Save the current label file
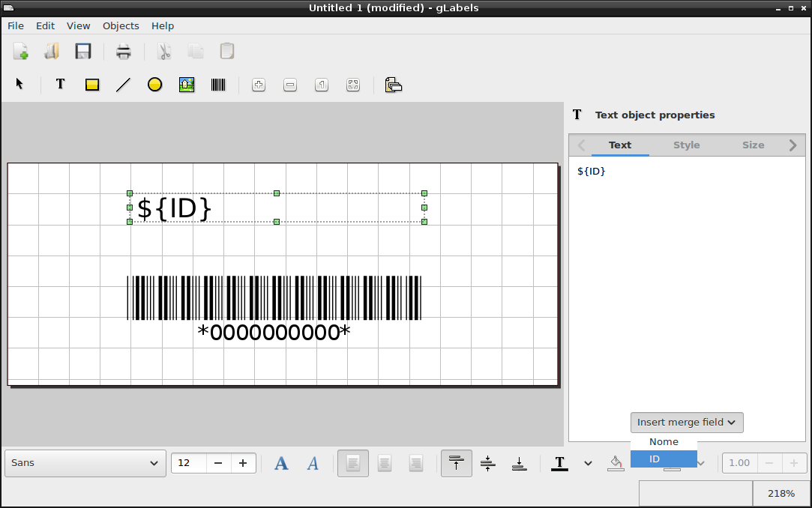812x508 pixels. (83, 51)
